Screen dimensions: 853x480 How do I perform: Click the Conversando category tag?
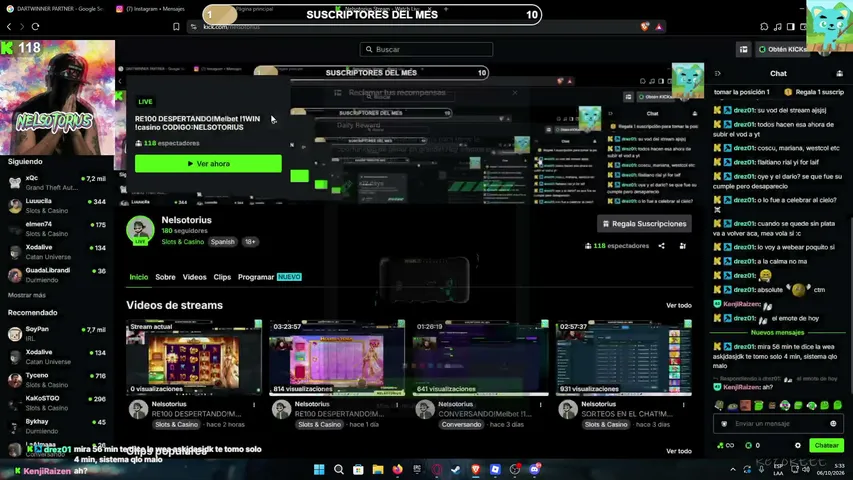click(x=461, y=424)
